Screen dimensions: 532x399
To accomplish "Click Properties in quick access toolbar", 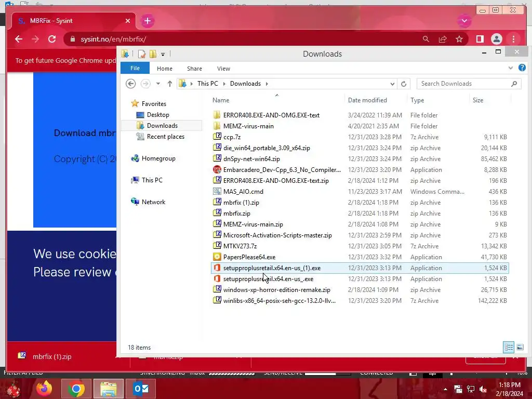I will point(141,54).
